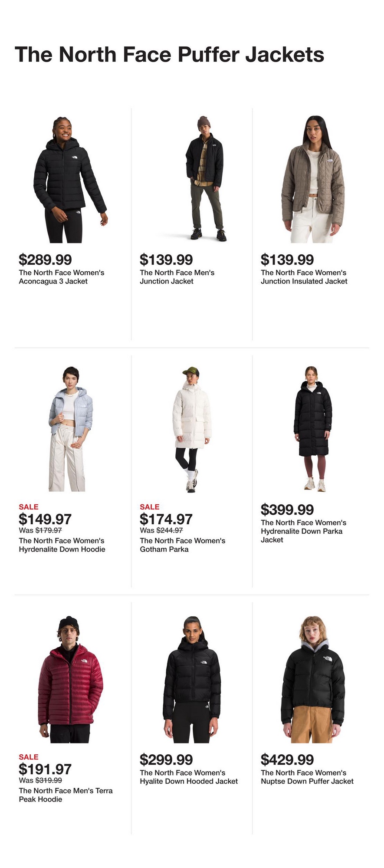Viewport: 384px width, 868px height.
Task: Open Women's Nuptse Down Puffer Jacket title
Action: 307,777
